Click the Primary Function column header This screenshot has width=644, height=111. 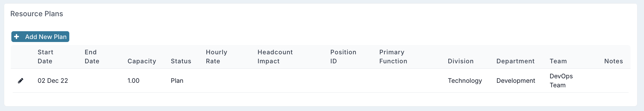[x=393, y=57]
